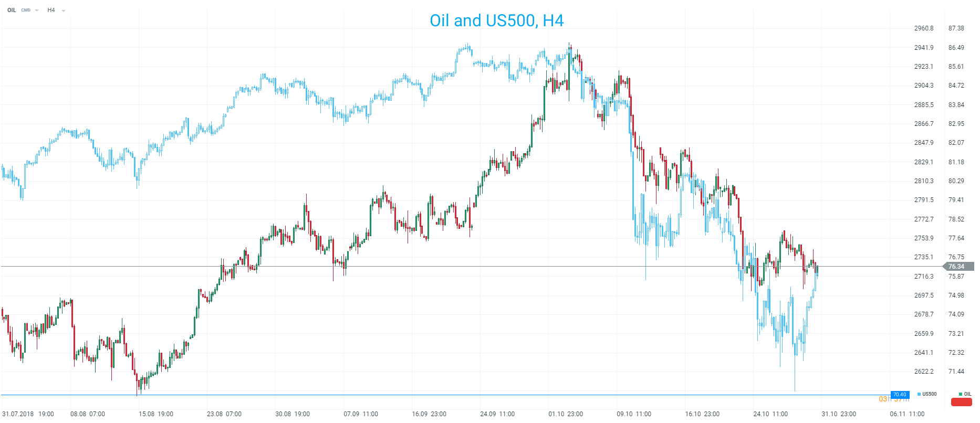Screen dimensions: 980x423
Task: Click the 76.34 current price marker
Action: click(x=956, y=267)
